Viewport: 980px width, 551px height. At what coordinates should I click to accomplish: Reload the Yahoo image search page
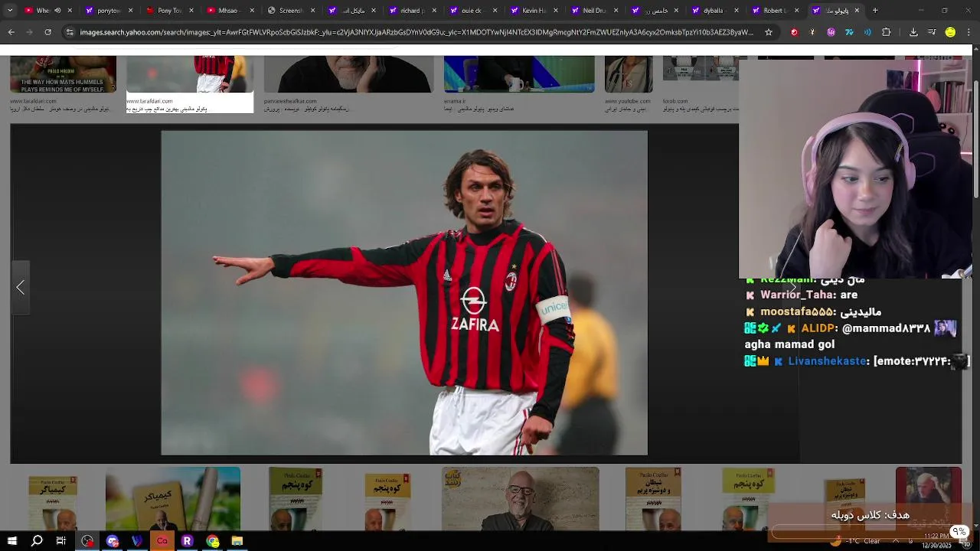click(47, 32)
